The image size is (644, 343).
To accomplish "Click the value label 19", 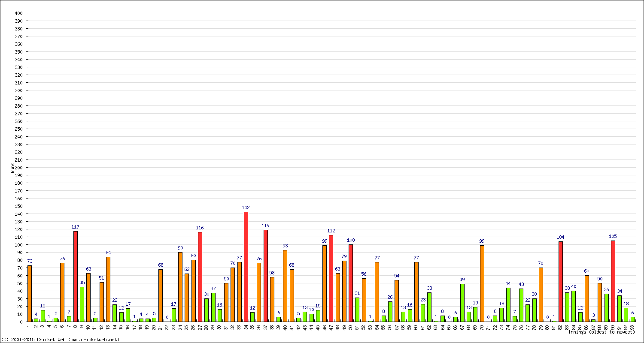I will [x=475, y=303].
